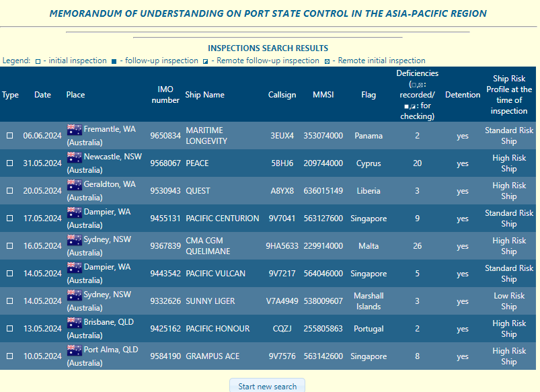The width and height of the screenshot is (540, 392).
Task: Select the ship name PEACE
Action: point(197,163)
